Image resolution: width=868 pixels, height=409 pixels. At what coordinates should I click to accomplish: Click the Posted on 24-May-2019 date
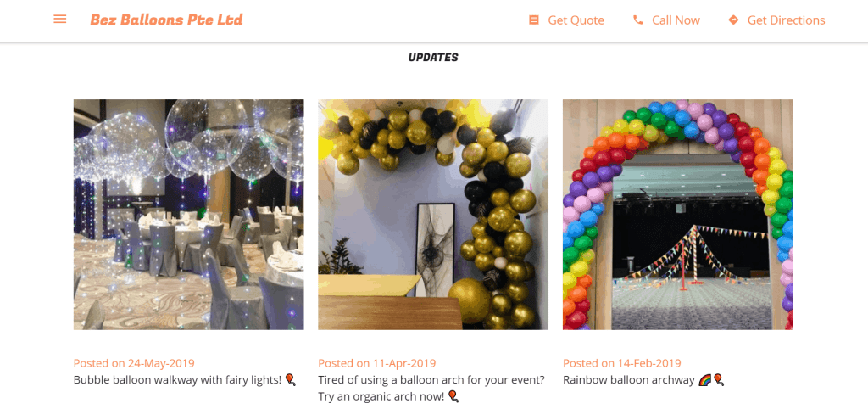(134, 363)
